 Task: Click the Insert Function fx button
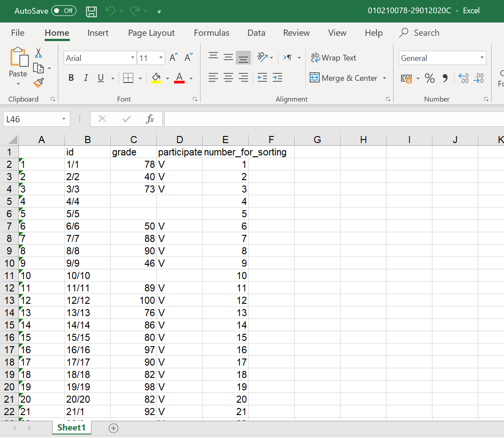[x=150, y=119]
